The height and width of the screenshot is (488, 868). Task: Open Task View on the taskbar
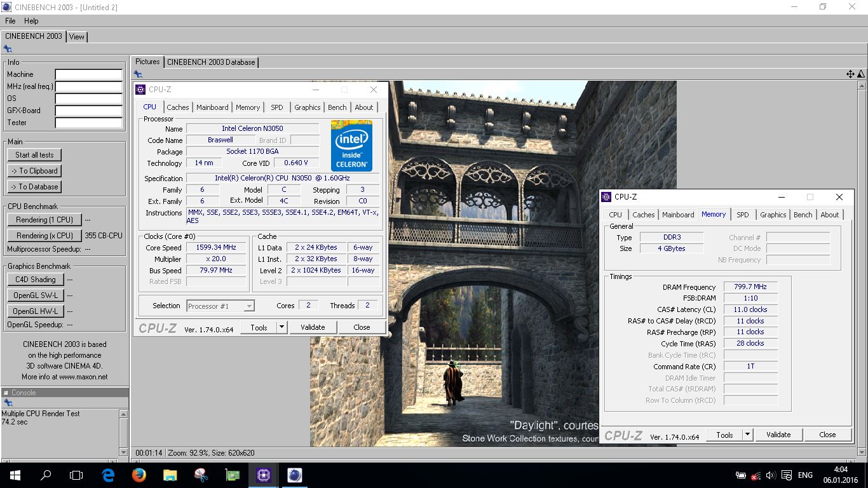pos(76,475)
